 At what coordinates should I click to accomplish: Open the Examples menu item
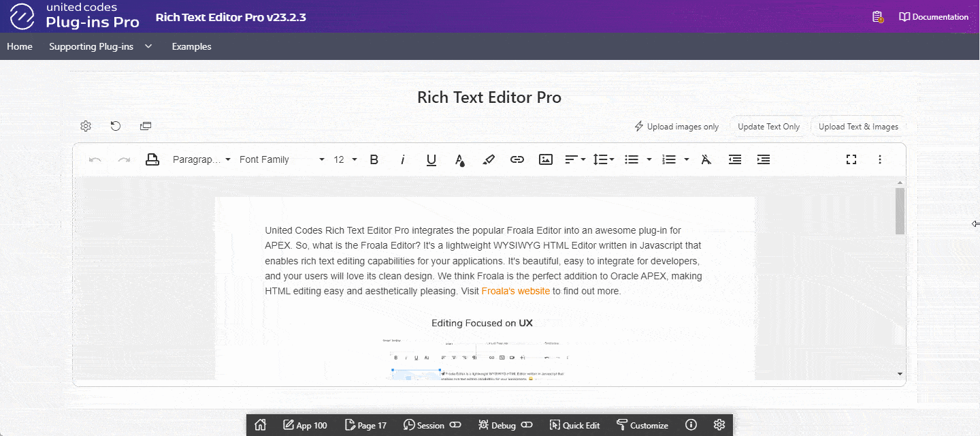point(191,46)
